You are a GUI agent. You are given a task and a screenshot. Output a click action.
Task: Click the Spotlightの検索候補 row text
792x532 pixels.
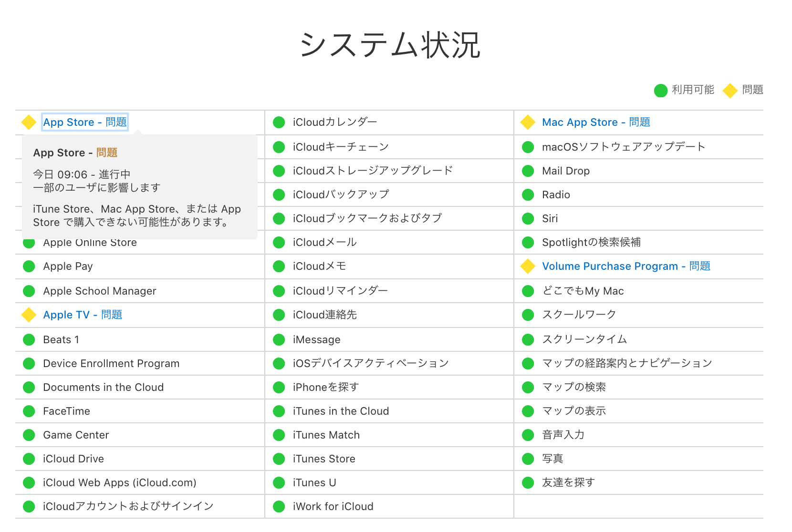click(x=592, y=243)
